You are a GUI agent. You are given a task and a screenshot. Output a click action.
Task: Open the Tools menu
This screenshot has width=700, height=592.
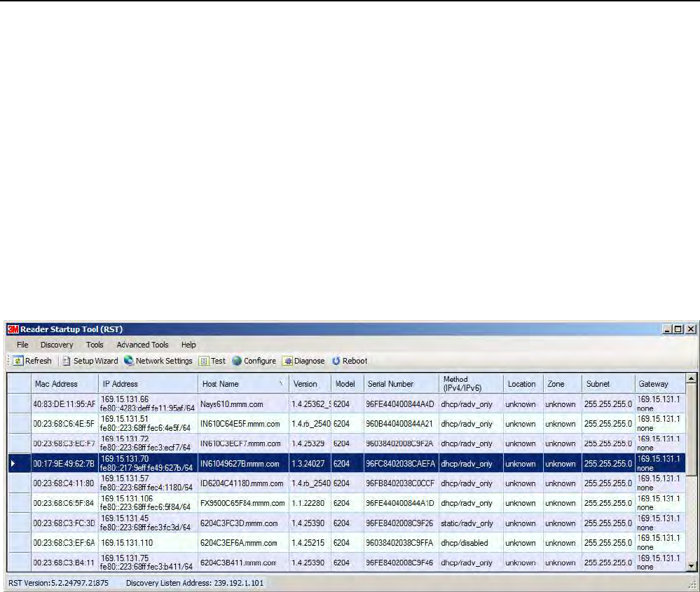click(95, 345)
